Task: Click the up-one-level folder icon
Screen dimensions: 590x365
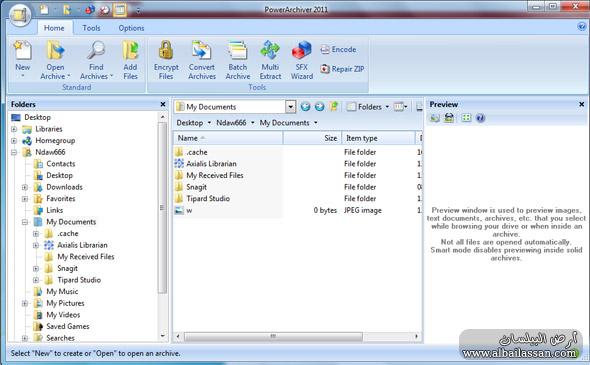Action: pyautogui.click(x=334, y=106)
